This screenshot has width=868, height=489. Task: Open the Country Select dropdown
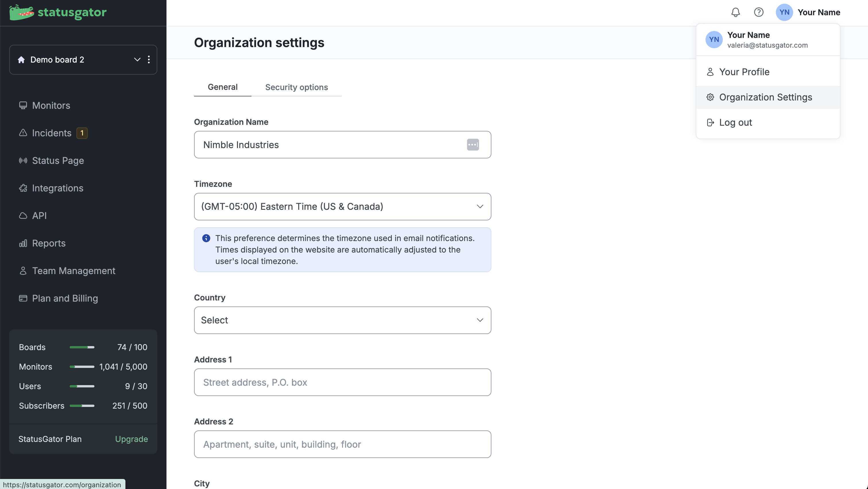pyautogui.click(x=342, y=320)
